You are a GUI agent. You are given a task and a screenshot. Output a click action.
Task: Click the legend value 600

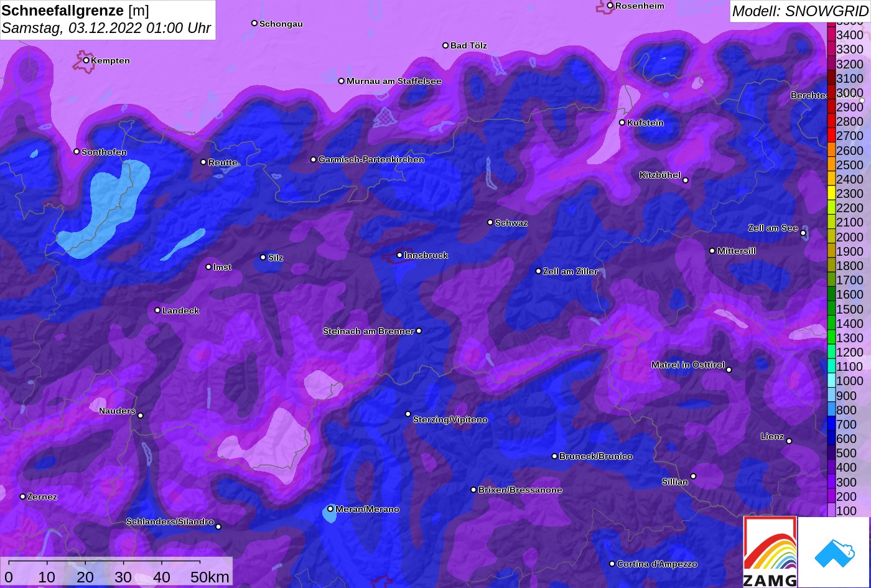847,439
